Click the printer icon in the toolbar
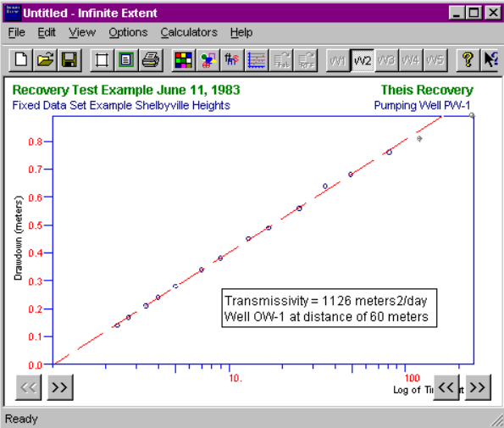Image resolution: width=504 pixels, height=428 pixels. pyautogui.click(x=151, y=60)
